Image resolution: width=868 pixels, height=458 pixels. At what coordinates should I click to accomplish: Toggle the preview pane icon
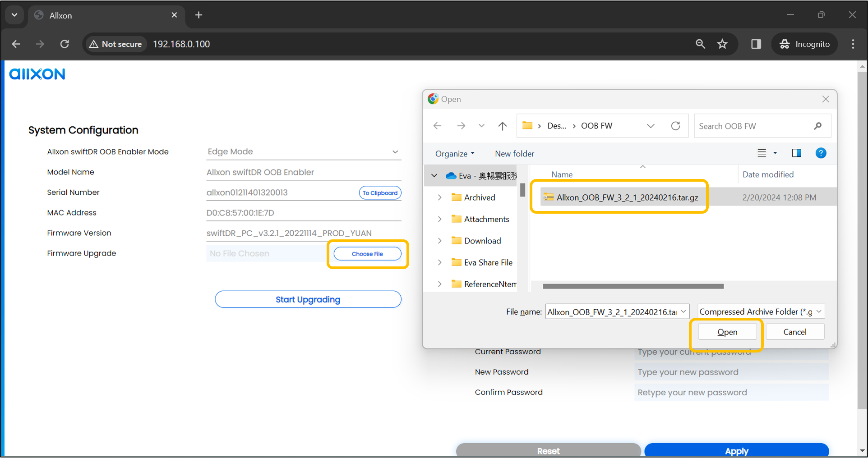tap(796, 153)
